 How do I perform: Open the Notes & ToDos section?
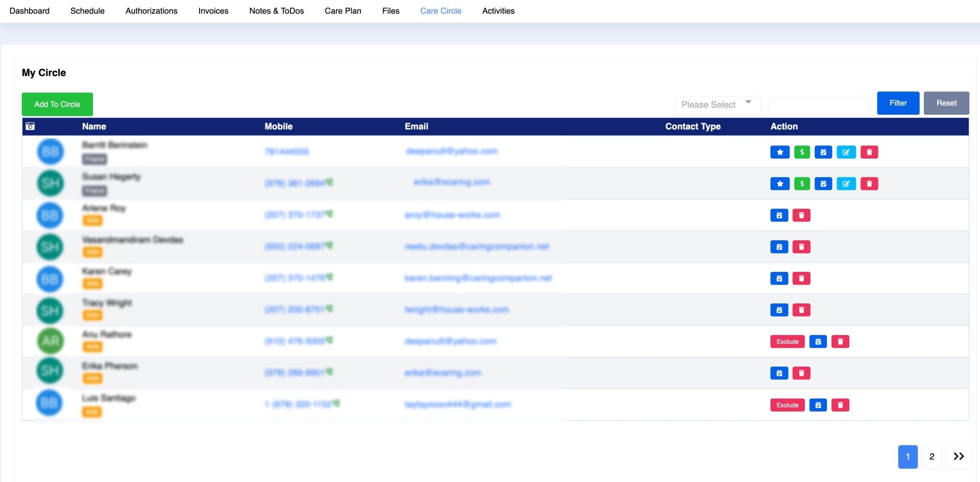click(276, 11)
